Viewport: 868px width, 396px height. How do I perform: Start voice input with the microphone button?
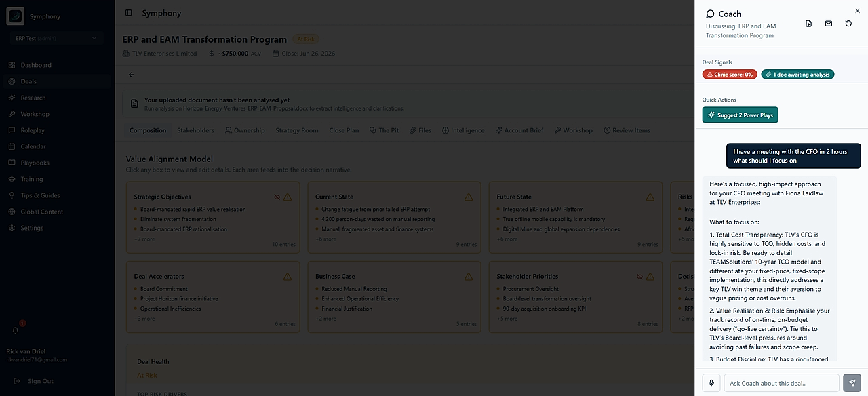pyautogui.click(x=711, y=382)
